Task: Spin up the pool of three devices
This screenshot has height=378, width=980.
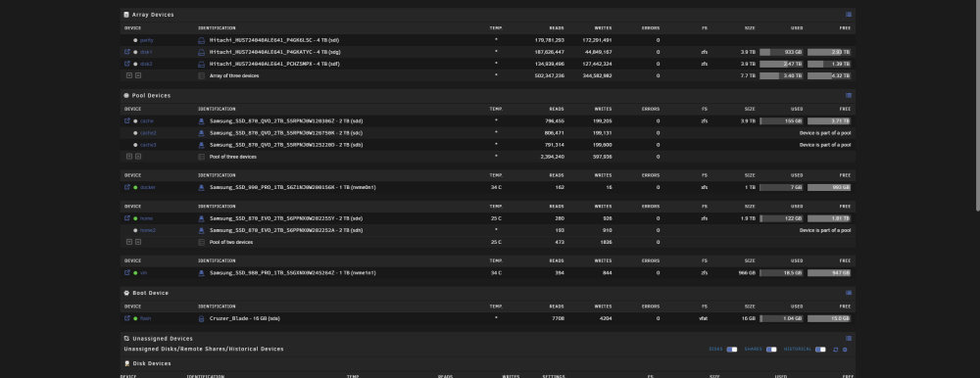Action: click(138, 157)
